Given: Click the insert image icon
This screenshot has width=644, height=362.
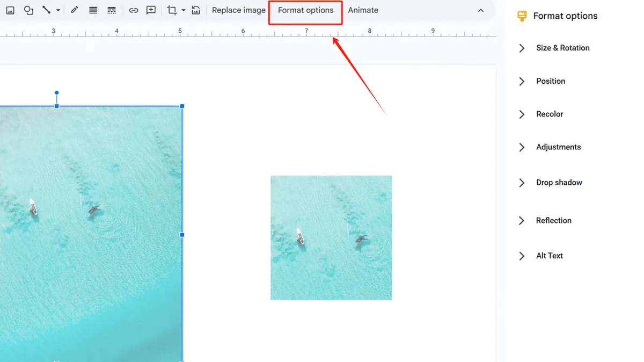Looking at the screenshot, I should point(10,10).
